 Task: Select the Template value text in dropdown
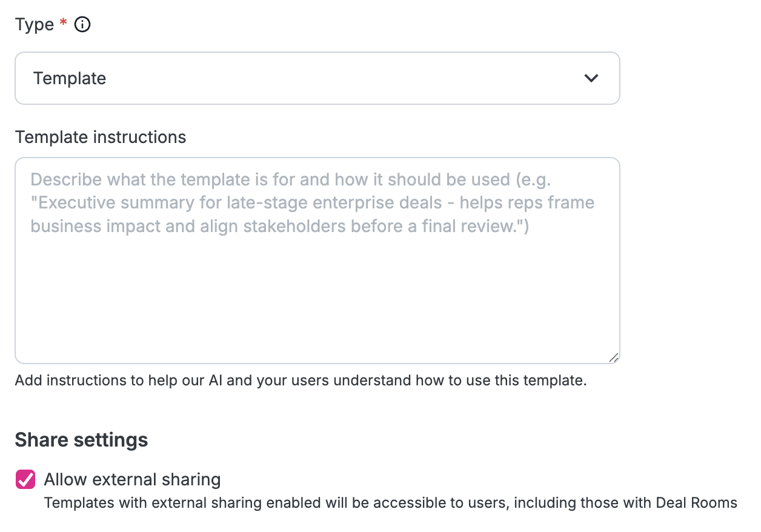70,78
